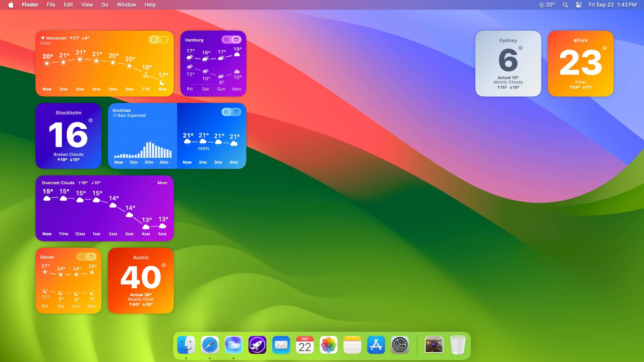Open the Finder menu
644x362 pixels.
point(30,5)
